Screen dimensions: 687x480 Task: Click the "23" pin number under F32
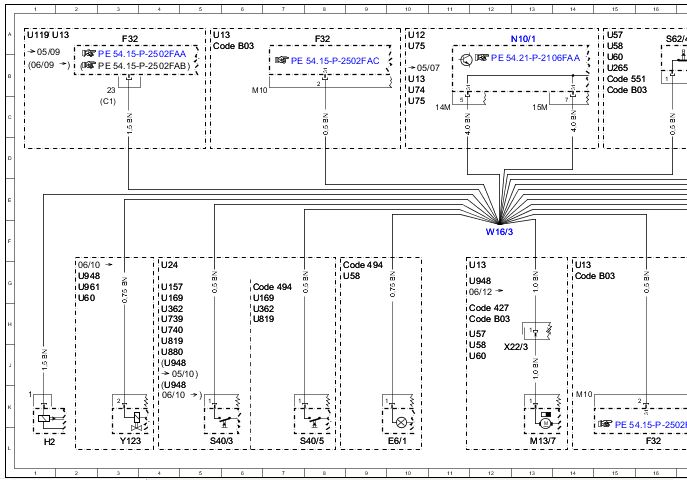click(x=111, y=90)
